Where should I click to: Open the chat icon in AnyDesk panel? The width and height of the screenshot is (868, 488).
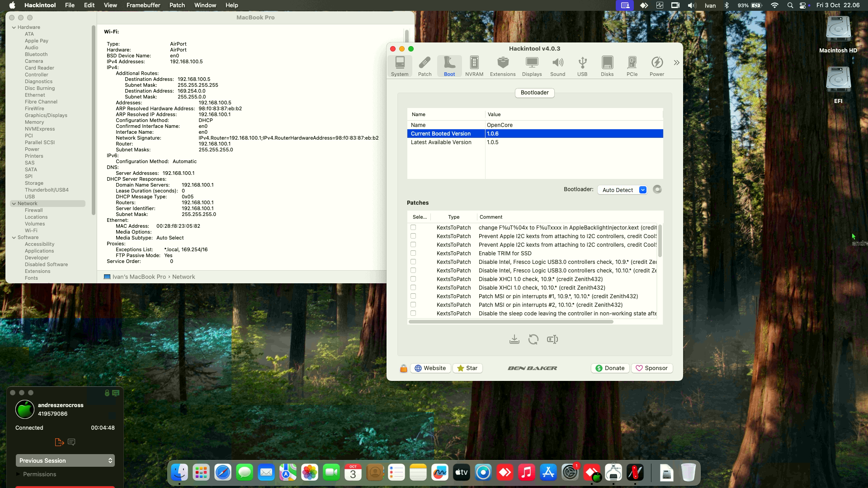[71, 442]
